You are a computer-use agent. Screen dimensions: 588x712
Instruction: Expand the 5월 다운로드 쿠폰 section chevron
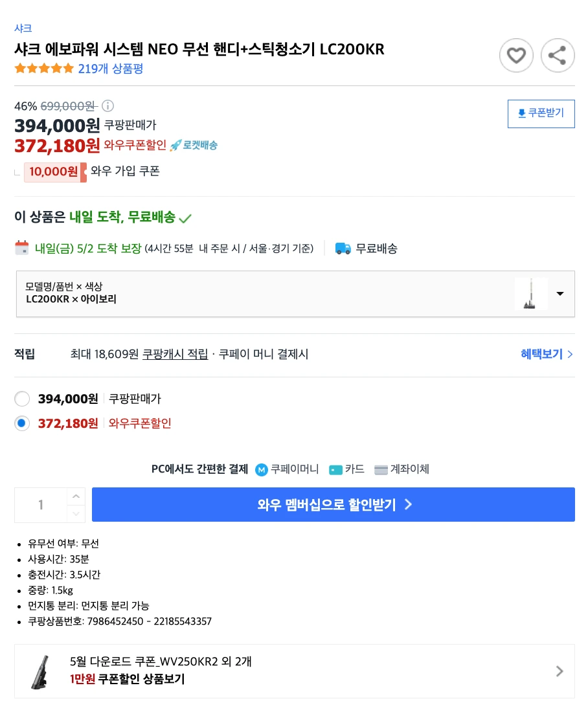(x=560, y=671)
